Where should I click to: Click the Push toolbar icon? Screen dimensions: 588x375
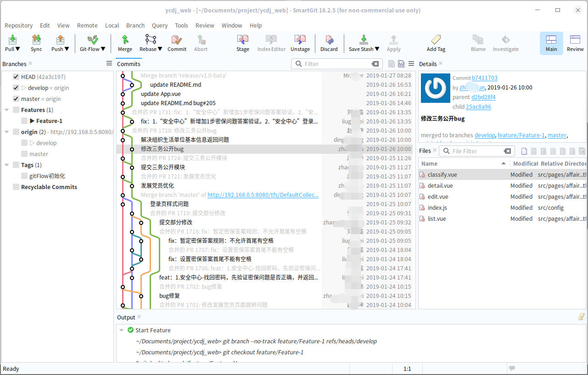tap(60, 40)
